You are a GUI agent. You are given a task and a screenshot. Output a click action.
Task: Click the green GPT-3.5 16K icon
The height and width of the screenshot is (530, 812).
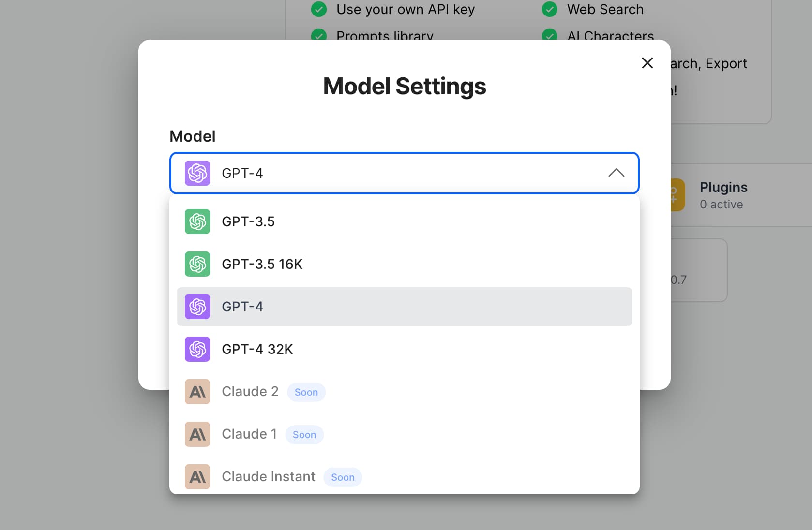pyautogui.click(x=197, y=264)
